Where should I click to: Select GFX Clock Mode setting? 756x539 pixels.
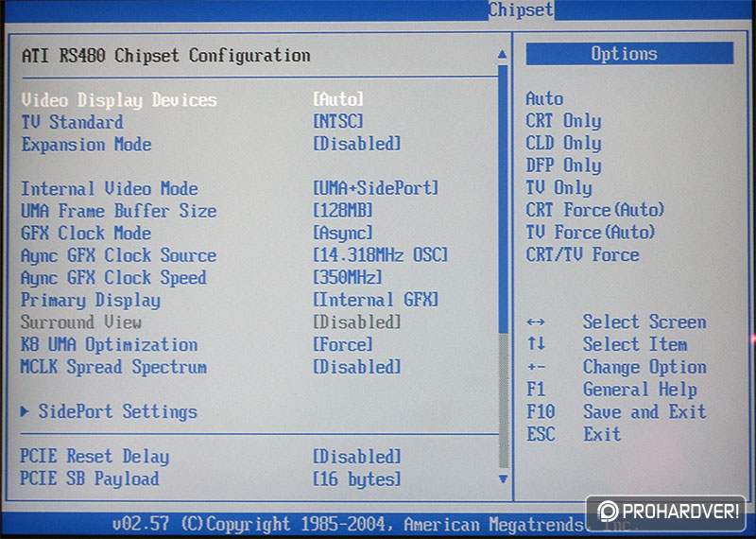point(86,233)
